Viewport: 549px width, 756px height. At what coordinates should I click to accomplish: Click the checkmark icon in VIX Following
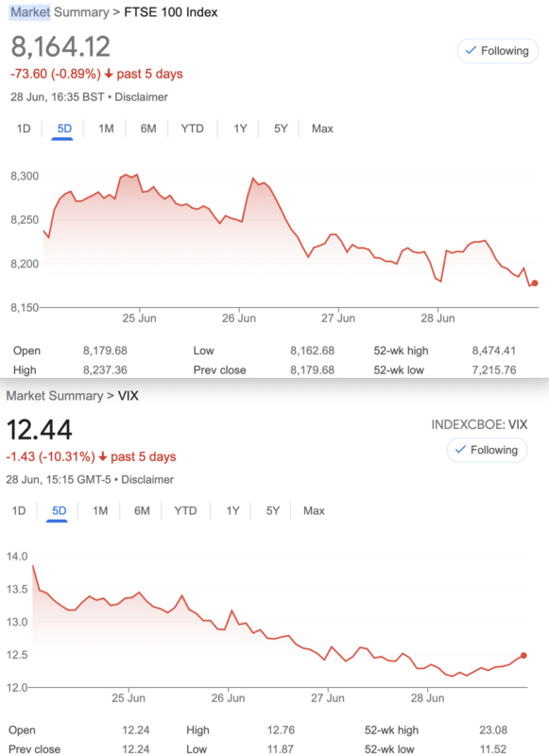click(460, 450)
